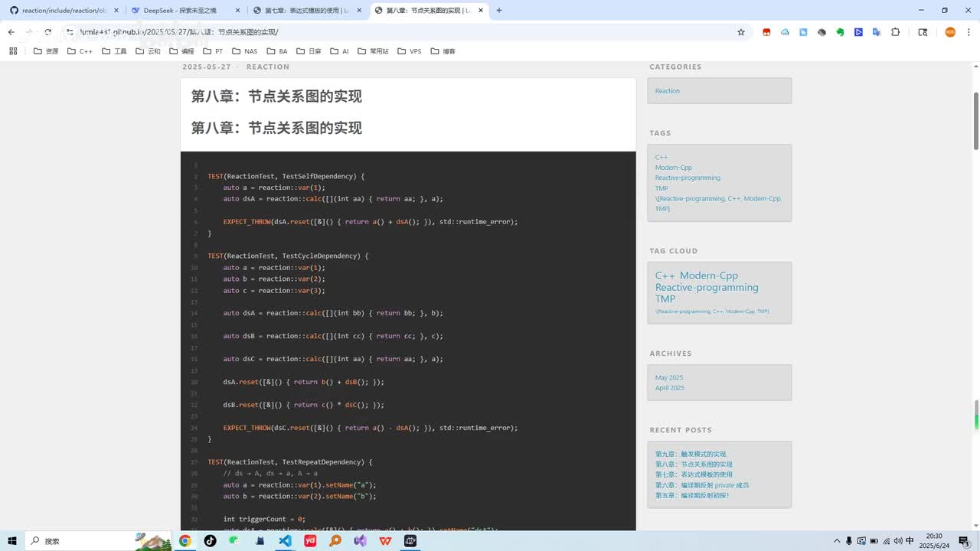Click the page vertical scrollbar thumb
The height and width of the screenshot is (551, 980).
[x=975, y=121]
